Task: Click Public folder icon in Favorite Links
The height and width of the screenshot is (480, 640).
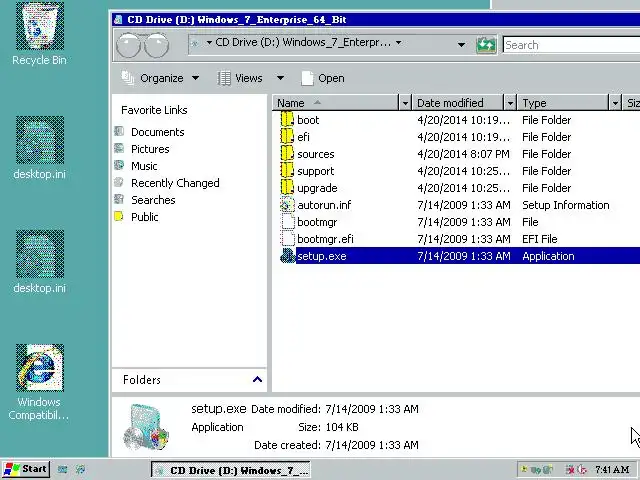Action: click(119, 216)
